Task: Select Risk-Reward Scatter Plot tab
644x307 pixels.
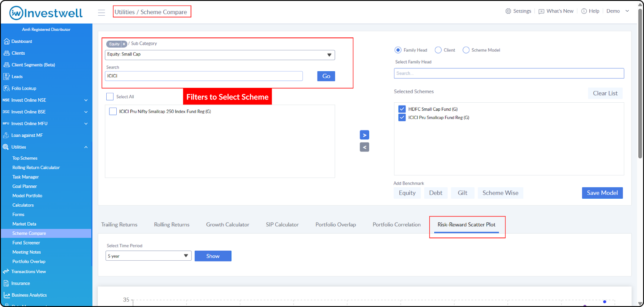Action: 466,225
